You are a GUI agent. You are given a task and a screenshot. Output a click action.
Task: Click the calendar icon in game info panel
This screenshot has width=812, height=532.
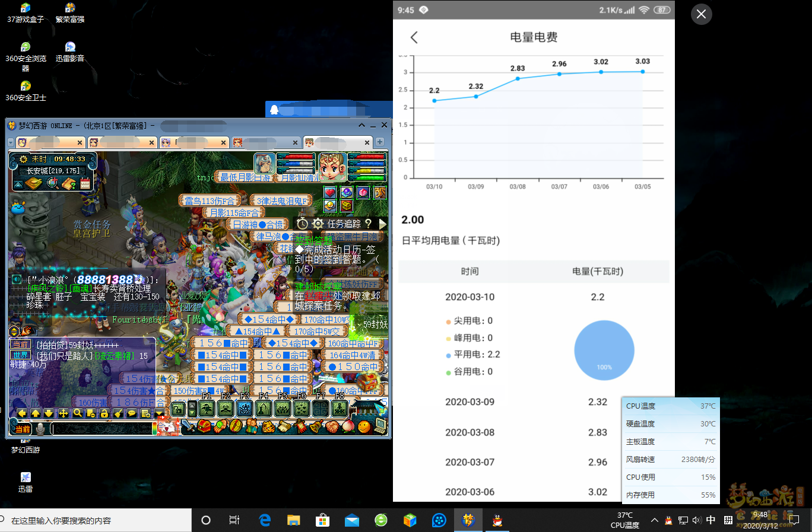click(x=85, y=184)
